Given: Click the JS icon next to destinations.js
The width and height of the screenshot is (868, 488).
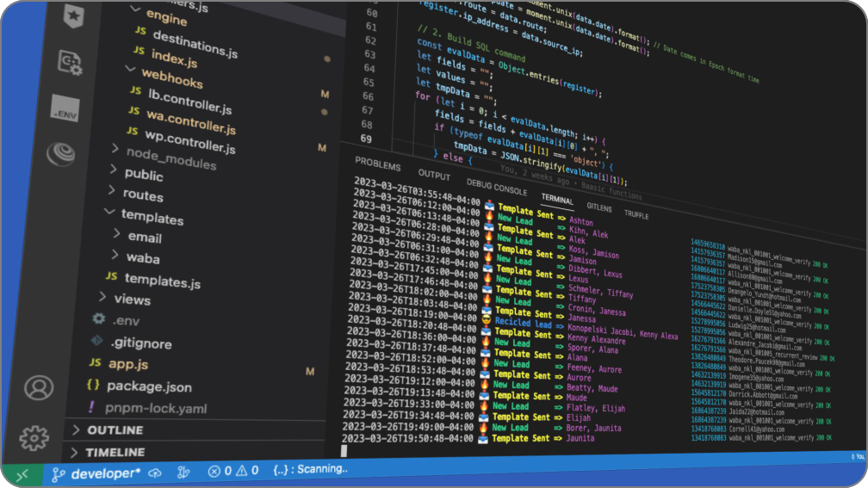Looking at the screenshot, I should click(140, 30).
